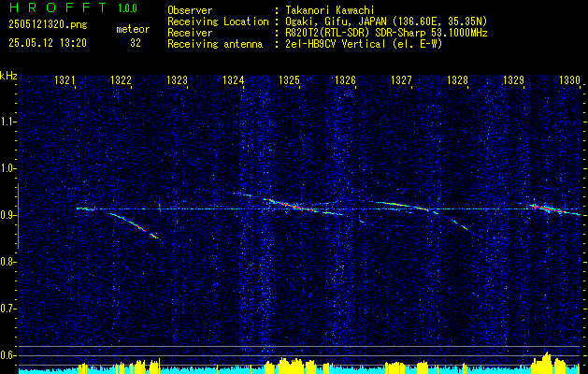This screenshot has width=588, height=374.
Task: Click the Receiving antenna label
Action: 215,44
